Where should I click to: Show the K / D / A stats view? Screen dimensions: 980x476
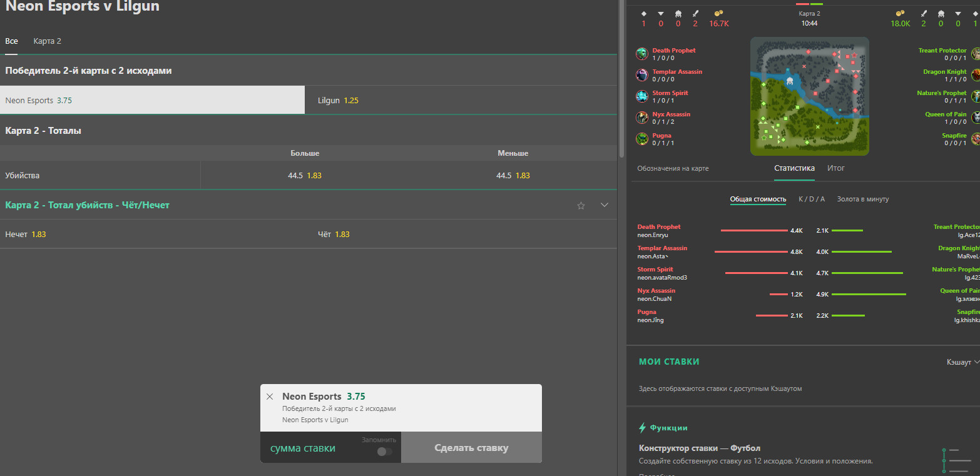click(x=812, y=200)
